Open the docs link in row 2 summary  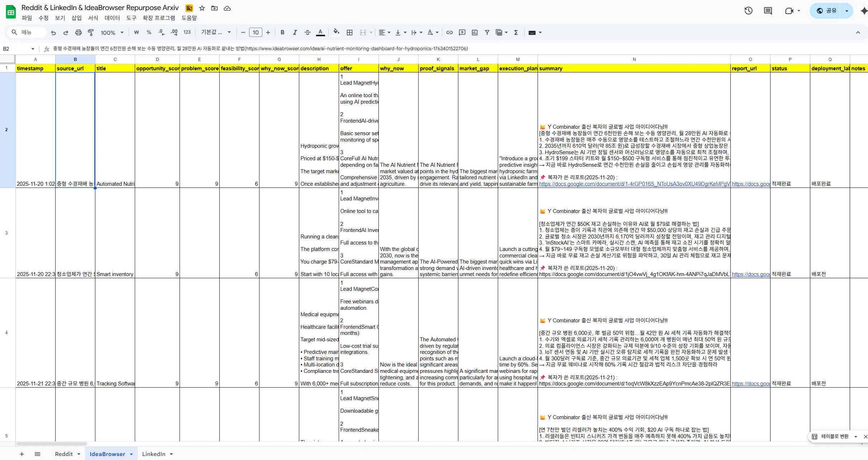tap(634, 184)
